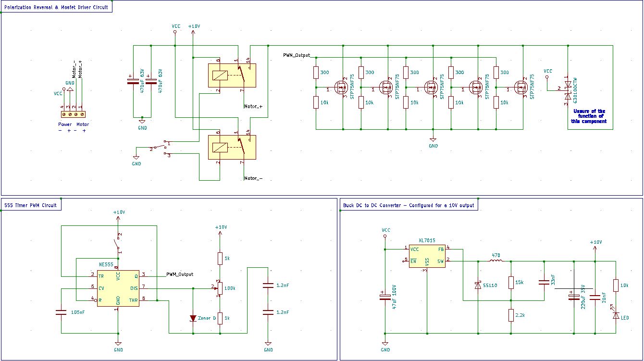Screen dimensions: 644x361
Task: Click the 100k potentiometer symbol
Action: (220, 288)
